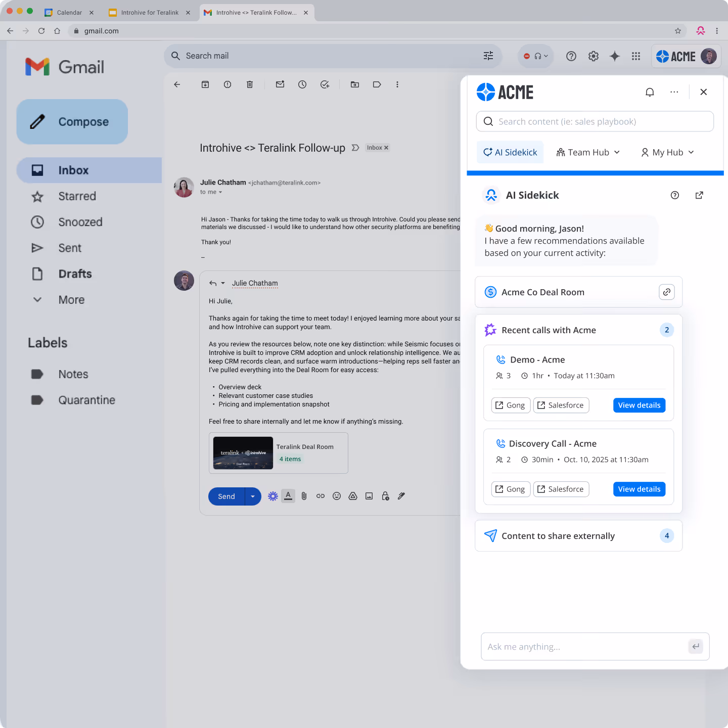The height and width of the screenshot is (728, 728).
Task: Toggle the status indicator dropdown in header
Action: click(536, 56)
